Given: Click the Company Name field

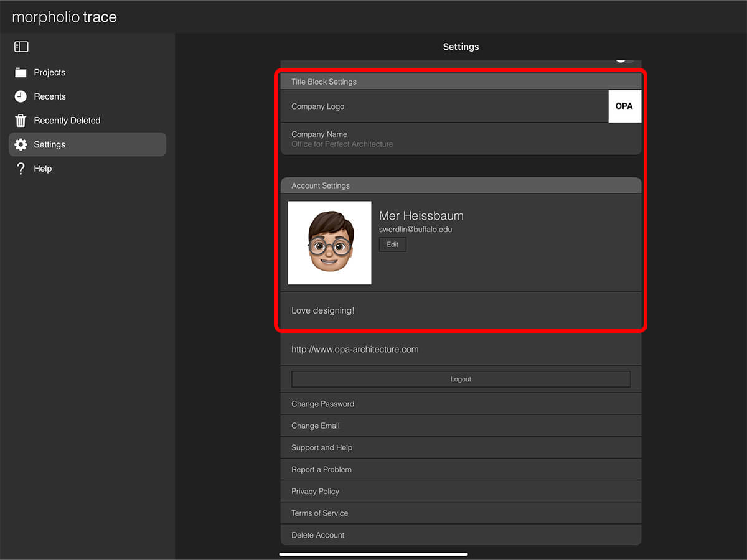Looking at the screenshot, I should tap(461, 139).
